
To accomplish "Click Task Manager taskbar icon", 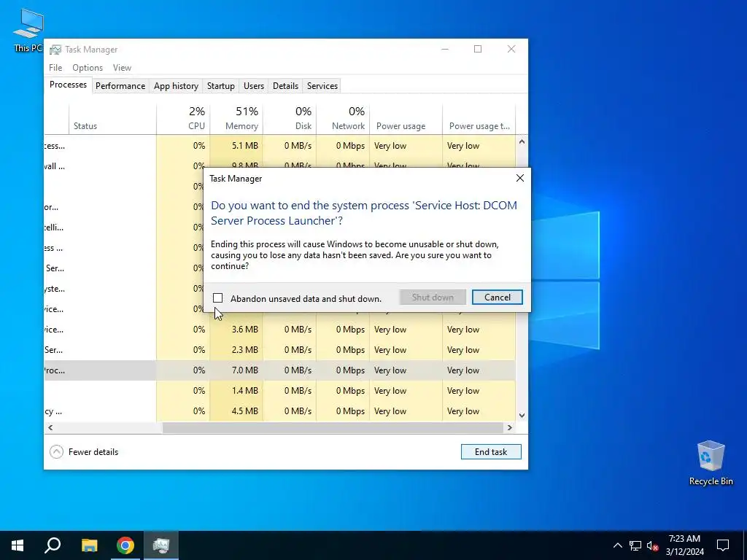I will tap(161, 545).
